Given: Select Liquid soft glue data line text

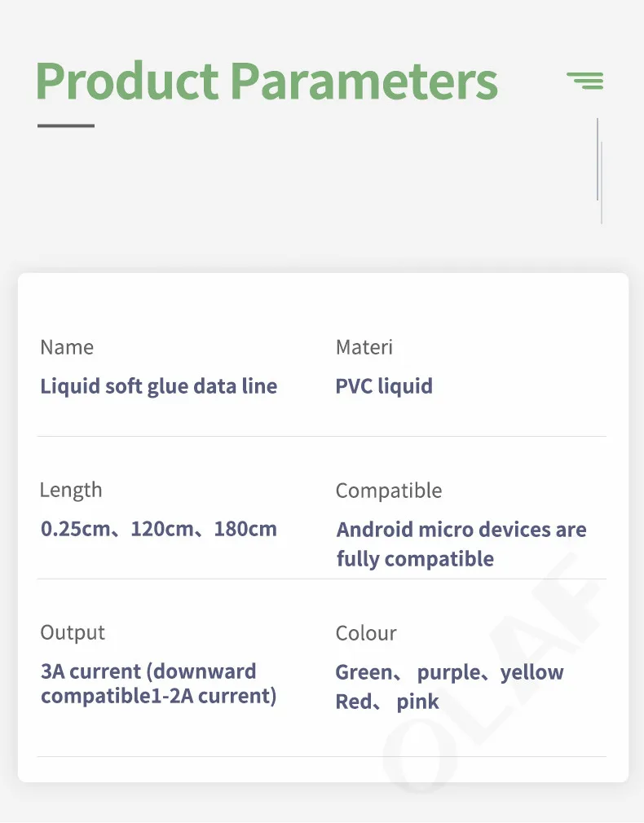Looking at the screenshot, I should click(159, 385).
